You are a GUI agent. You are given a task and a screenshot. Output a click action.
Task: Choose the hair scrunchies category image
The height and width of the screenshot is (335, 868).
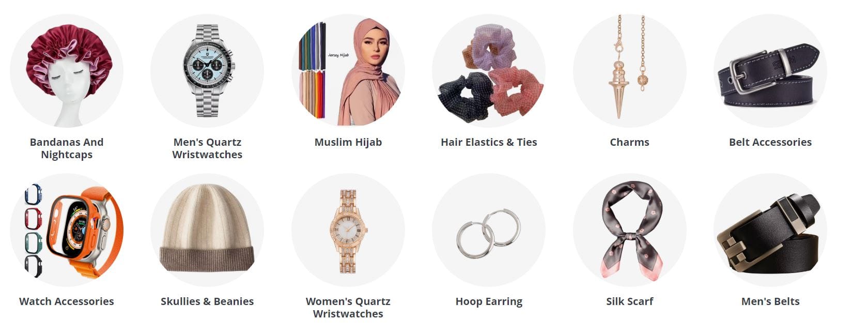point(489,71)
